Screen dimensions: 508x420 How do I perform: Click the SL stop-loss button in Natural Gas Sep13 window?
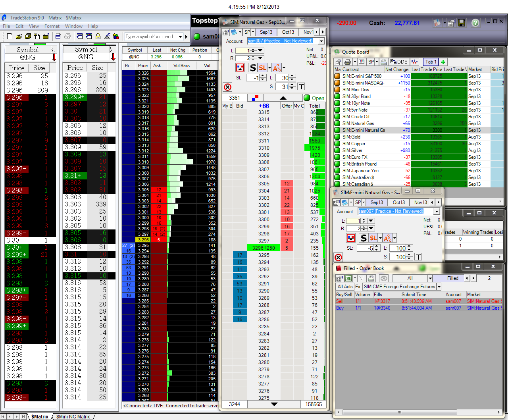(x=262, y=67)
